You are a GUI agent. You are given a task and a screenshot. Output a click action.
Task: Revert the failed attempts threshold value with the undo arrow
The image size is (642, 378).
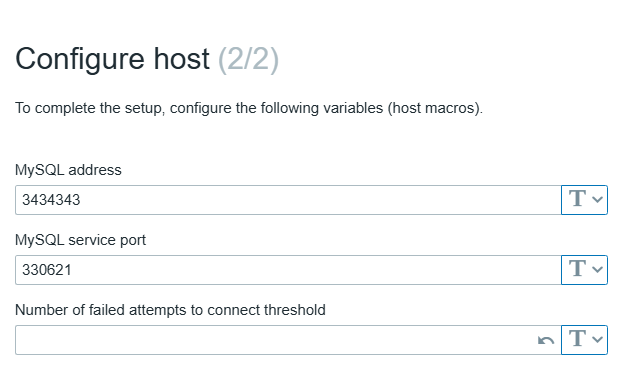click(x=546, y=340)
